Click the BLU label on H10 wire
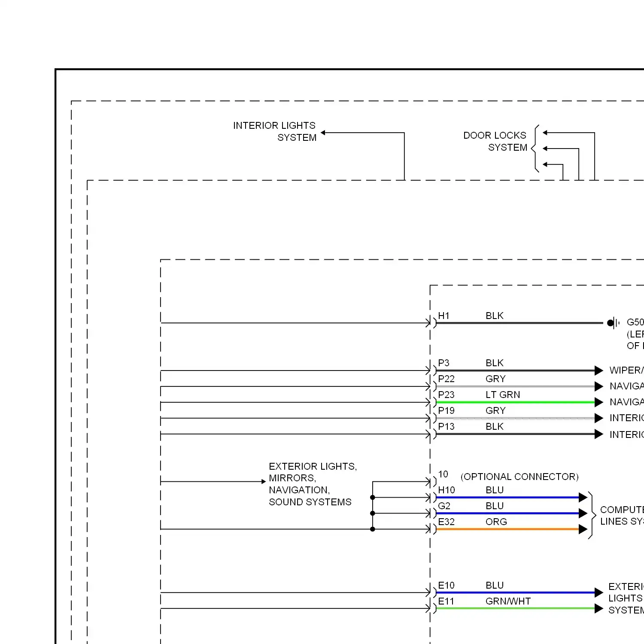This screenshot has height=644, width=644. 495,490
